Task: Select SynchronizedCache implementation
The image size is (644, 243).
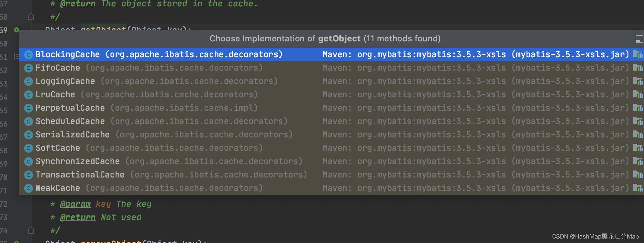Action: pos(332,161)
